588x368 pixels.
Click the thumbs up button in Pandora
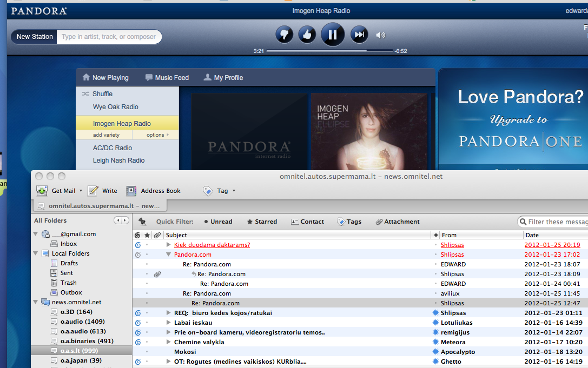(x=307, y=35)
